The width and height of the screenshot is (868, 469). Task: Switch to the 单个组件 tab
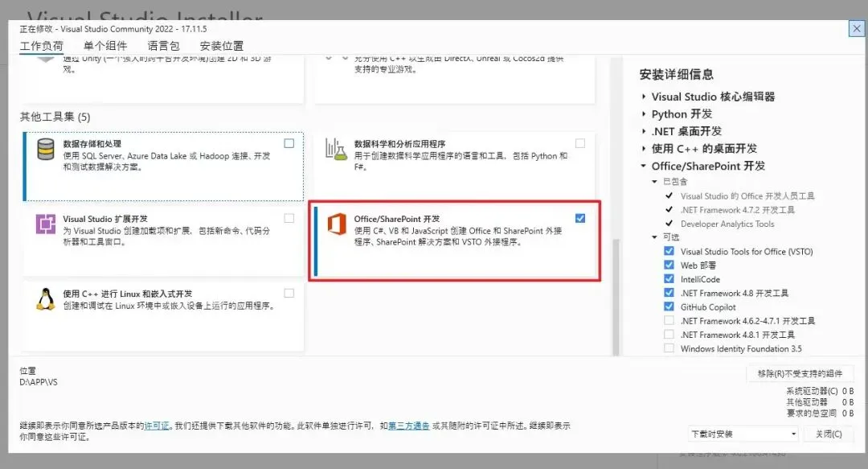105,46
